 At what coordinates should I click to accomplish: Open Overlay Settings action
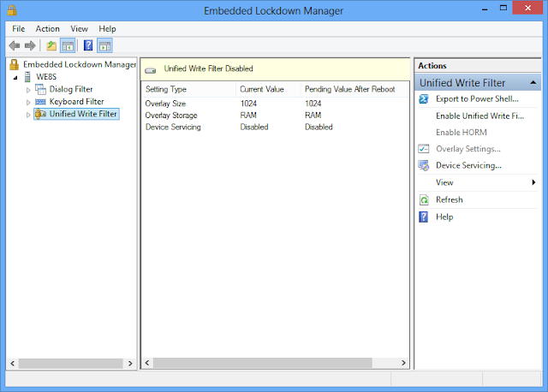pos(468,149)
